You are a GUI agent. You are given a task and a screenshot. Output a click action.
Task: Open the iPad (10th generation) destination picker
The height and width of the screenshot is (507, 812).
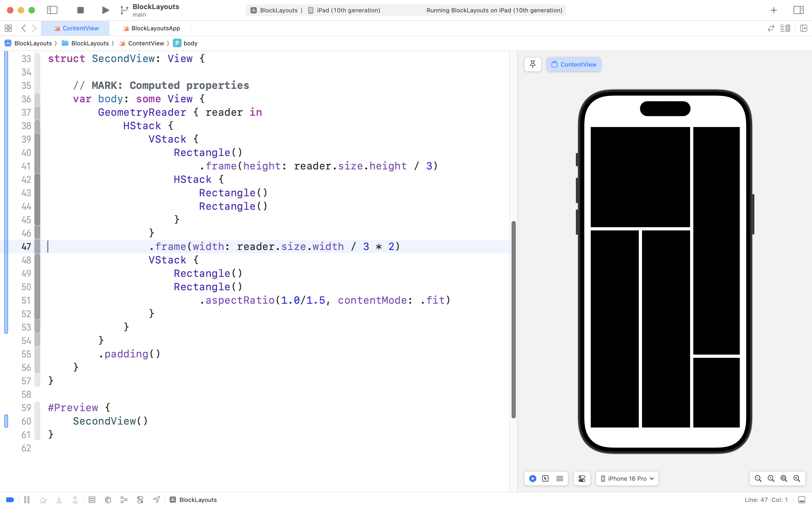(x=348, y=10)
